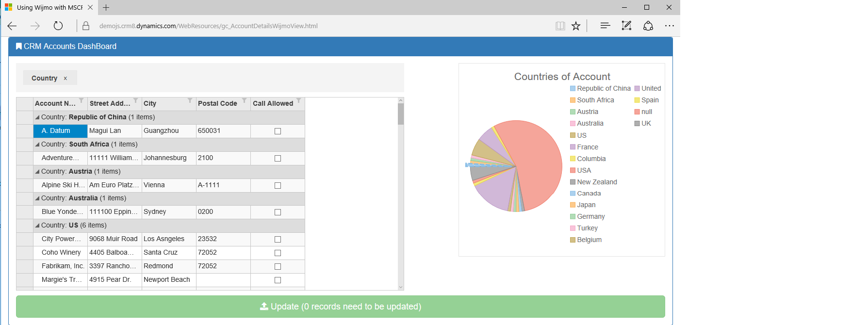
Task: Collapse the Australia country group
Action: click(x=37, y=198)
